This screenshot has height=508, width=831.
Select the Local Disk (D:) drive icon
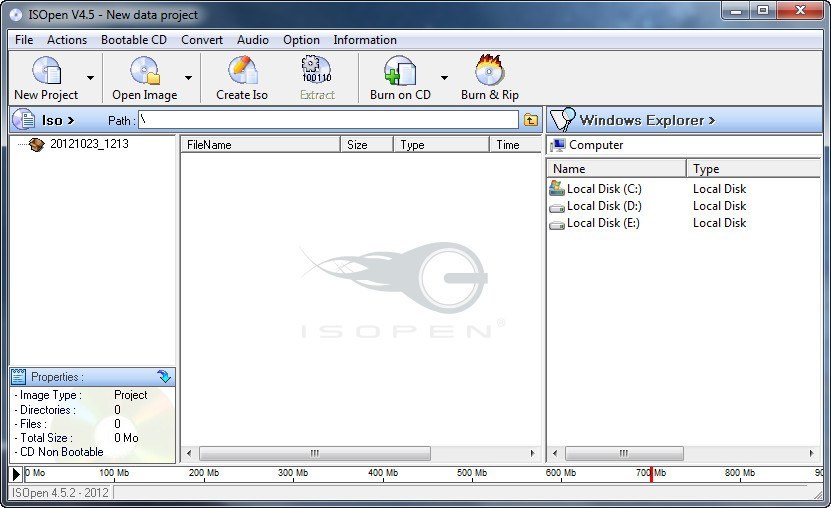pyautogui.click(x=557, y=207)
